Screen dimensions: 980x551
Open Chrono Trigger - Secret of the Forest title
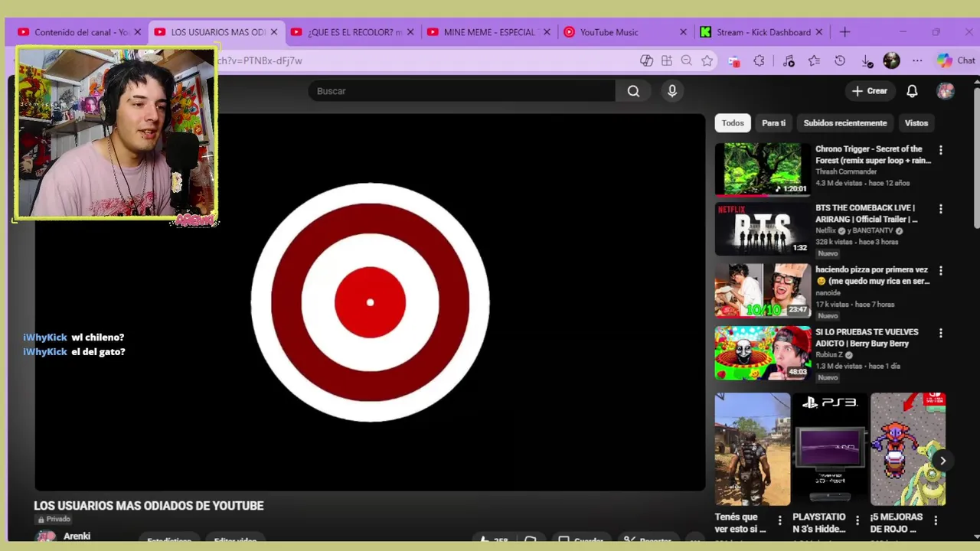(x=873, y=155)
